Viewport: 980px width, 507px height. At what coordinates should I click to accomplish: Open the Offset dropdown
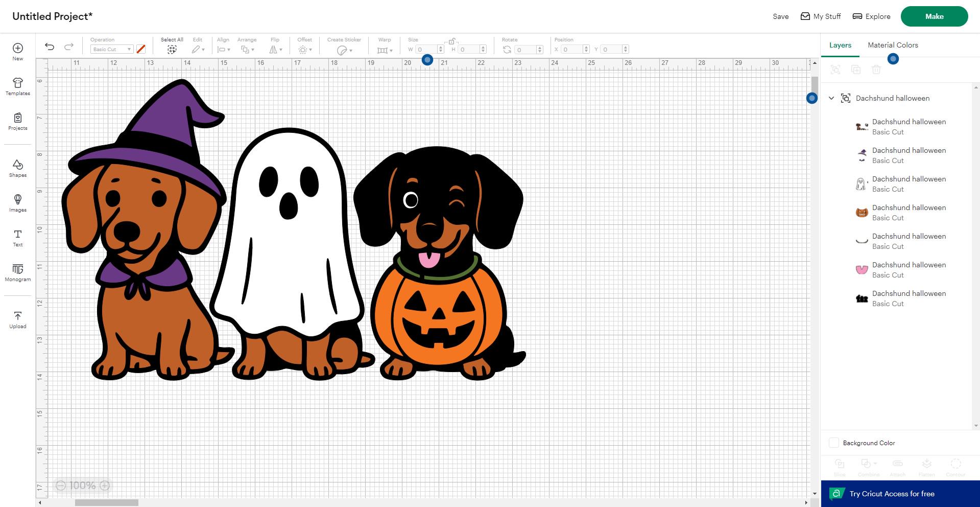(305, 50)
